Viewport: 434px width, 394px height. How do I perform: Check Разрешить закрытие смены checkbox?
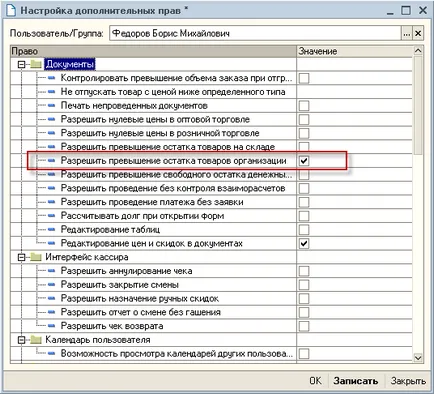pos(304,285)
